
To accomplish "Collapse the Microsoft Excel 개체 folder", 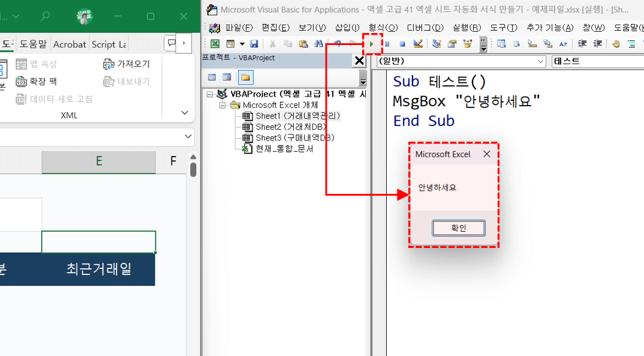I will pyautogui.click(x=222, y=105).
